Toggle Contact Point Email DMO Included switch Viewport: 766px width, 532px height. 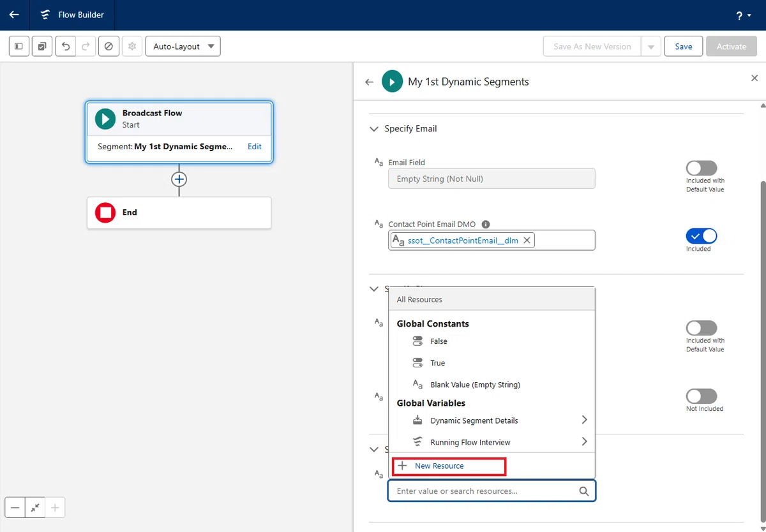click(702, 236)
